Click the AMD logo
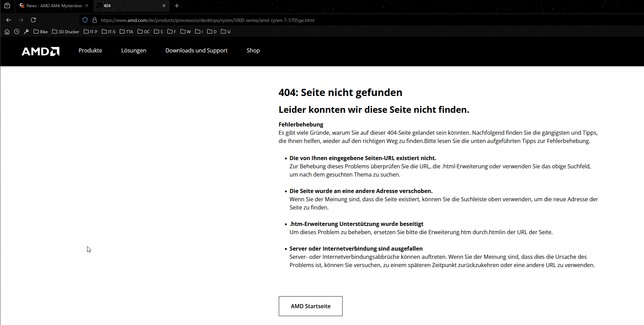Screen dimensions: 644x325 [x=40, y=51]
